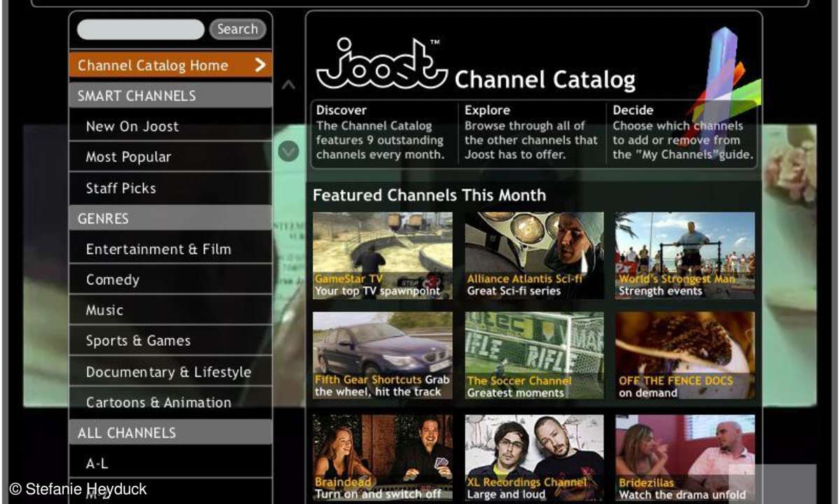Viewport: 840px width, 504px height.
Task: Open the Braindead channel thumbnail
Action: pyautogui.click(x=382, y=458)
